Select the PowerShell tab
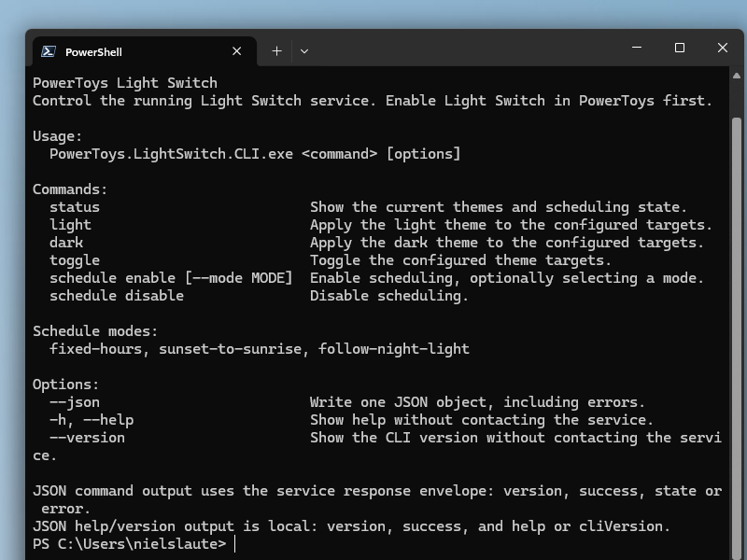The image size is (747, 560). 145,51
